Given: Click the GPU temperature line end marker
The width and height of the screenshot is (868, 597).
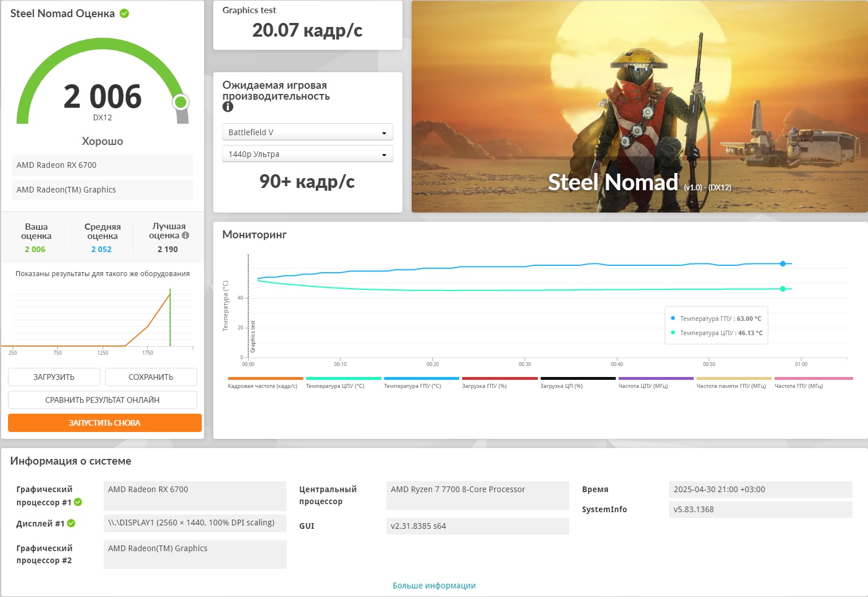Looking at the screenshot, I should [783, 264].
